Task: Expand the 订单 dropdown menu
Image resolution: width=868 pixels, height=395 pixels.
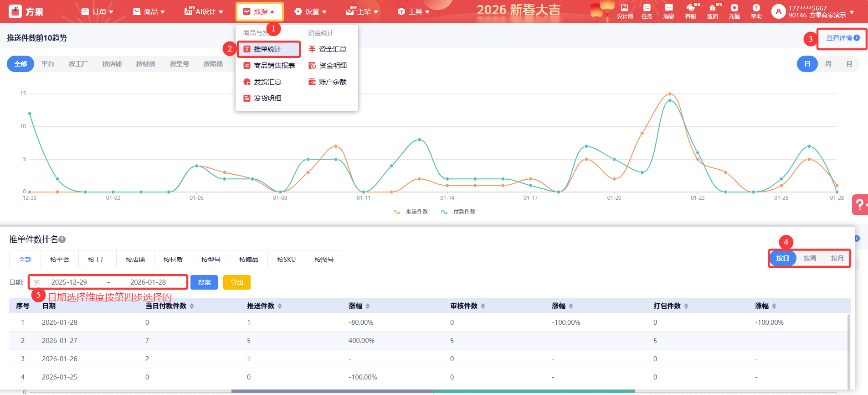Action: 98,11
